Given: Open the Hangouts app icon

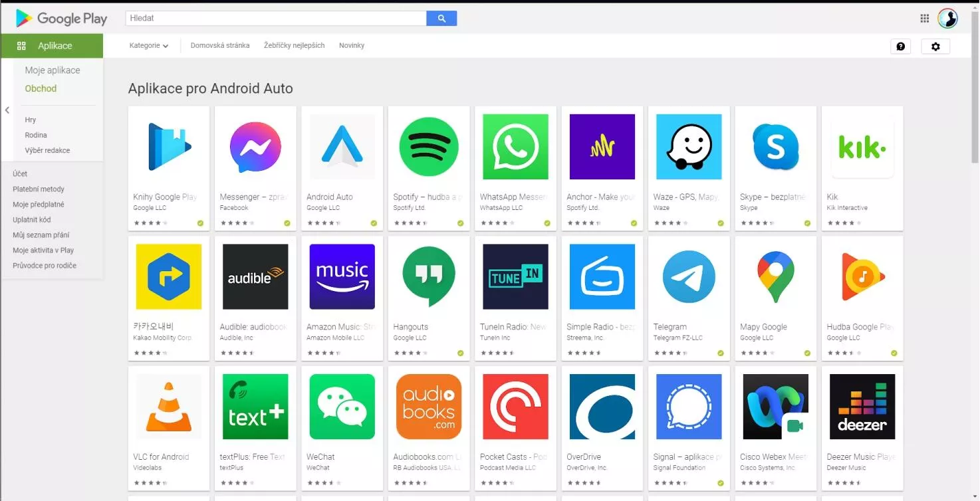Looking at the screenshot, I should coord(429,277).
